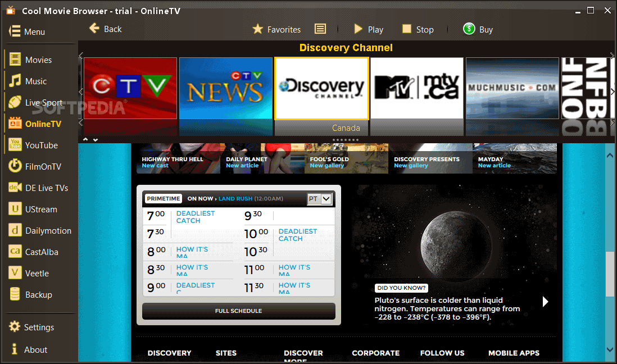Open the Live Sport football icon

[15, 102]
